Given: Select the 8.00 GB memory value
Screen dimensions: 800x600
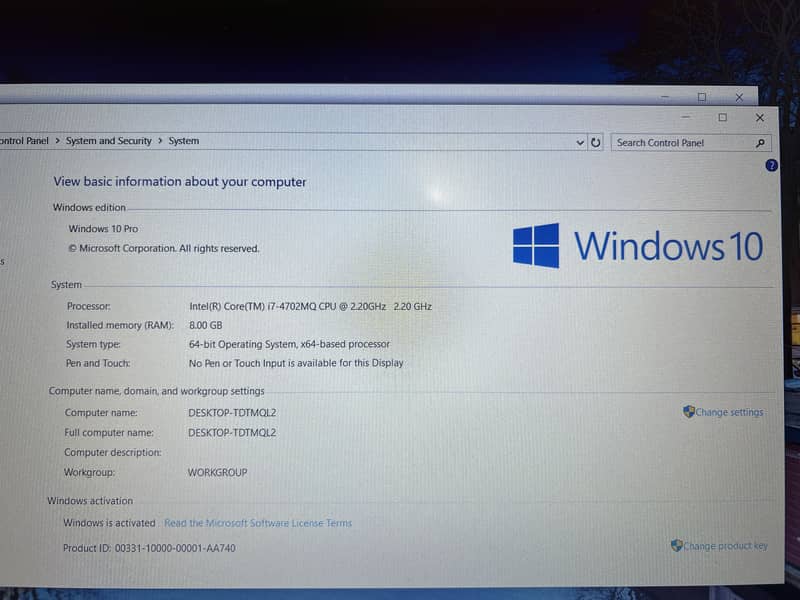Looking at the screenshot, I should click(x=206, y=325).
